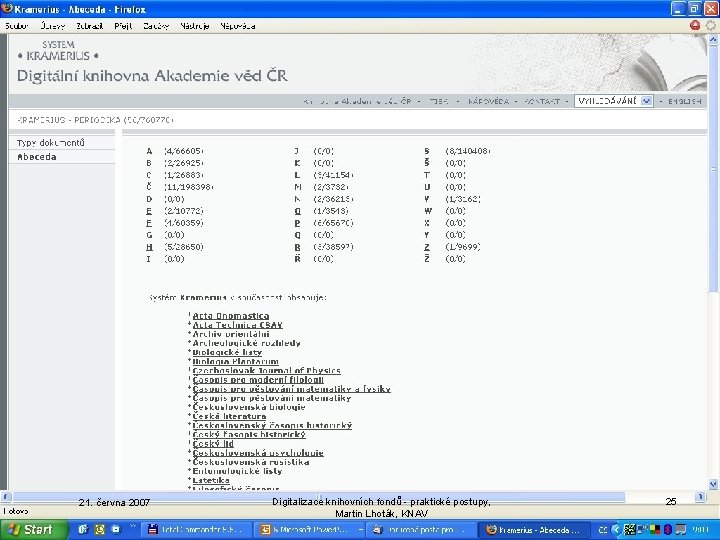The width and height of the screenshot is (720, 540).
Task: Select Typy dokumentů in the sidebar
Action: point(51,142)
